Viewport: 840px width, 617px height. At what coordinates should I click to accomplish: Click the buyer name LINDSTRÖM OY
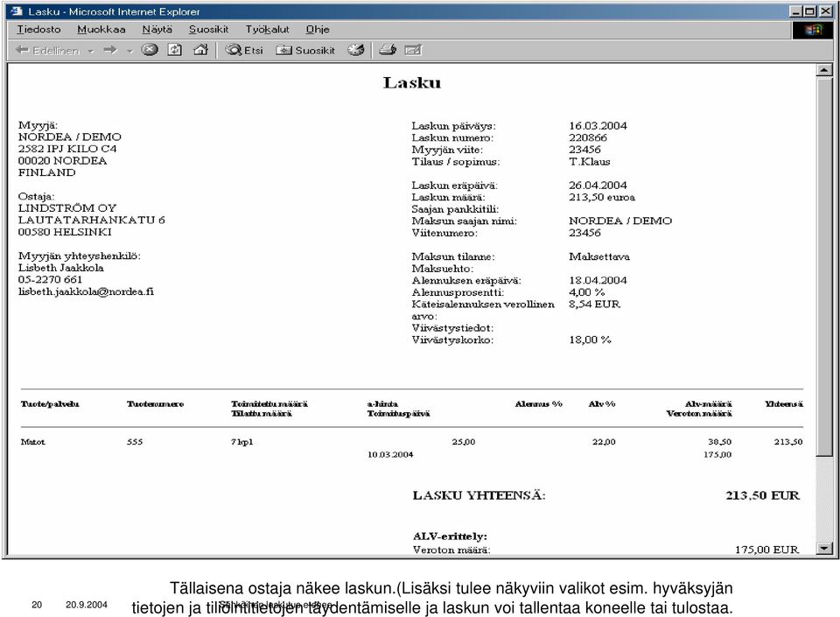[67, 207]
